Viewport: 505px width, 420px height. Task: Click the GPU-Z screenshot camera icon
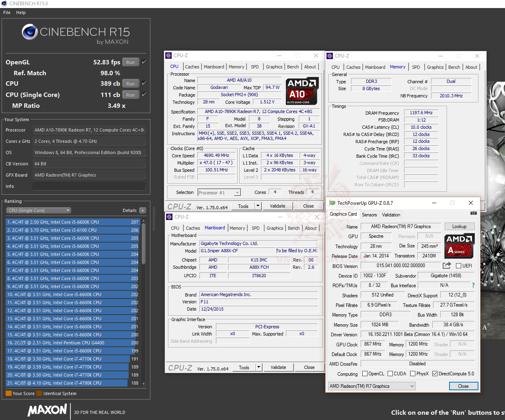click(x=474, y=213)
